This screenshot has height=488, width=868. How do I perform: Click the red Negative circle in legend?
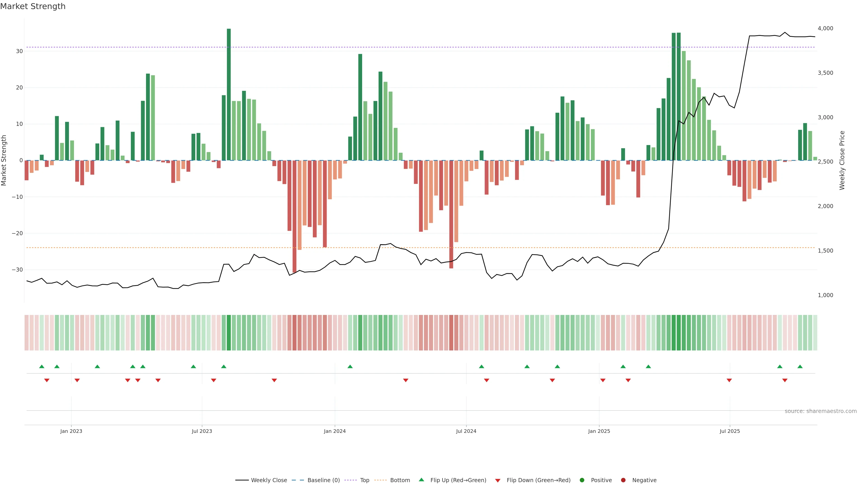pyautogui.click(x=623, y=480)
